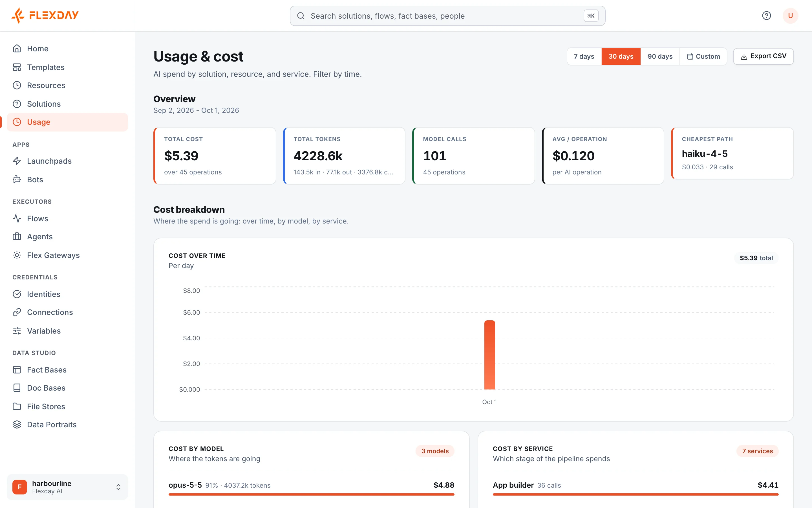
Task: Open the Custom date range picker
Action: tap(703, 56)
